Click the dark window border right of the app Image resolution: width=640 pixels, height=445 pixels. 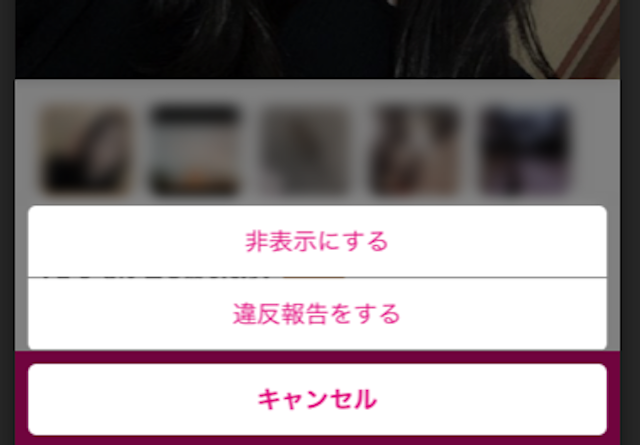(x=630, y=222)
